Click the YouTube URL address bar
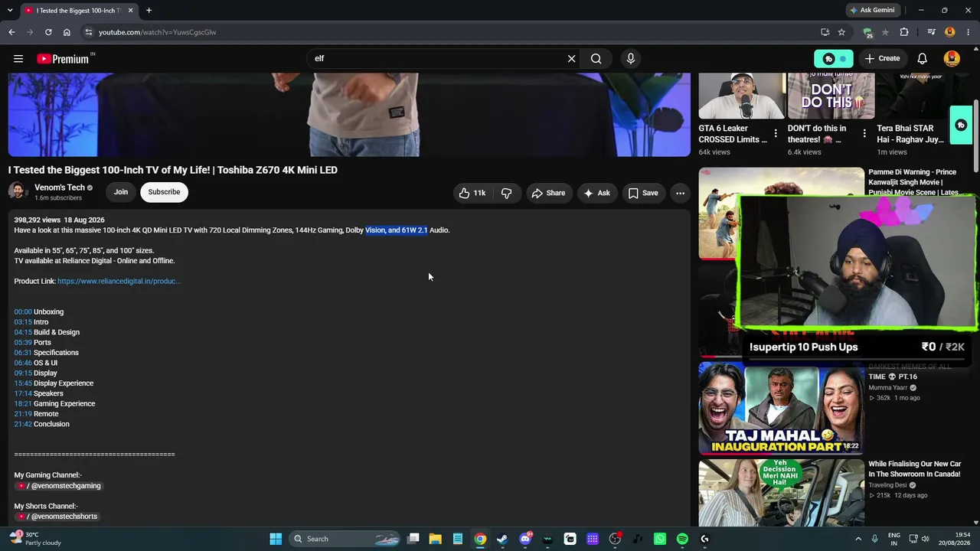 pyautogui.click(x=452, y=32)
